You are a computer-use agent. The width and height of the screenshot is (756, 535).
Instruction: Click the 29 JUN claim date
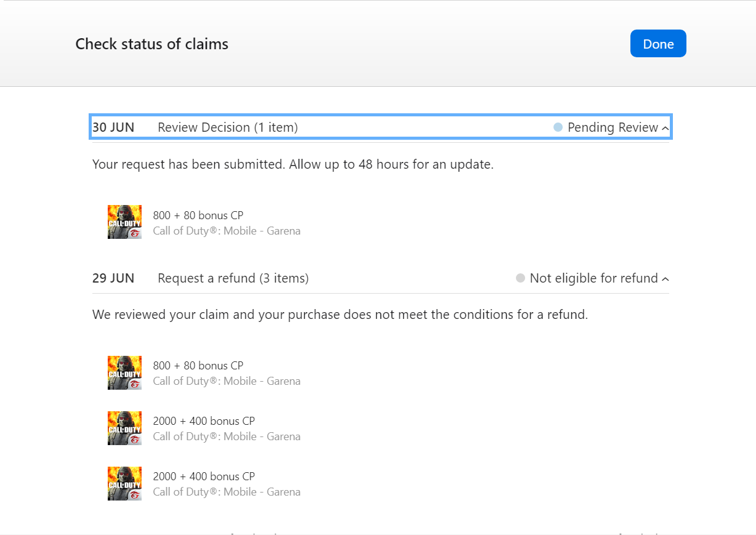[113, 278]
